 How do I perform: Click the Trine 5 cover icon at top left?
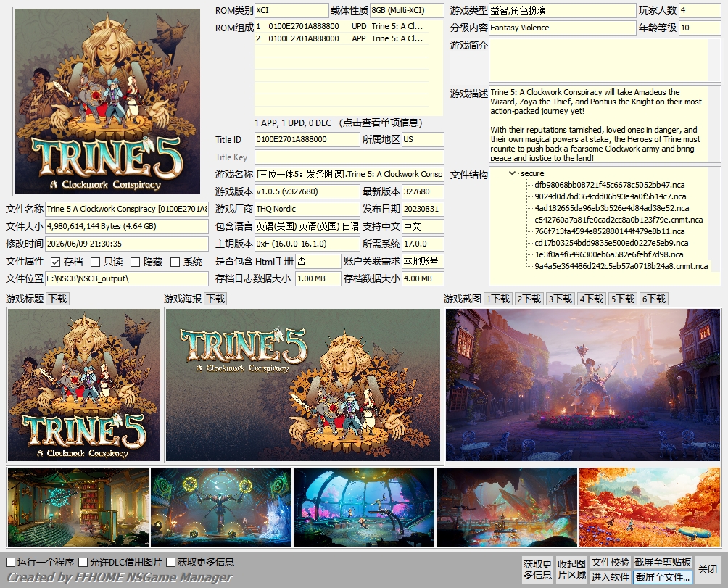(107, 102)
